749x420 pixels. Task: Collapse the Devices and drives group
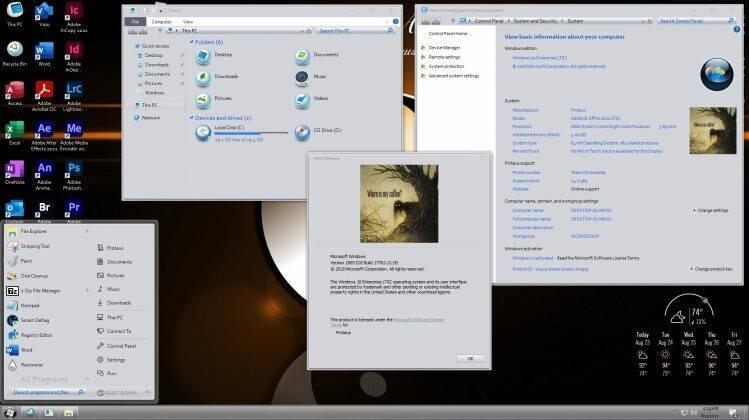(x=192, y=118)
